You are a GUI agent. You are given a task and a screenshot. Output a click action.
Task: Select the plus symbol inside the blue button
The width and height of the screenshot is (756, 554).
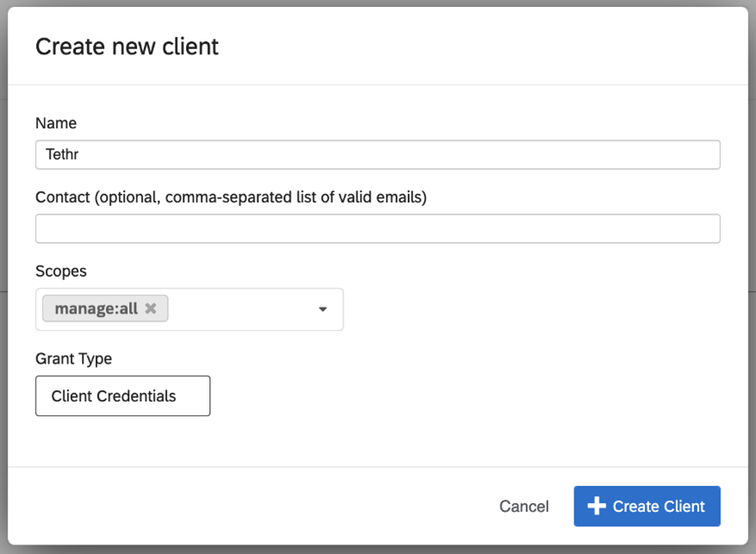point(597,506)
